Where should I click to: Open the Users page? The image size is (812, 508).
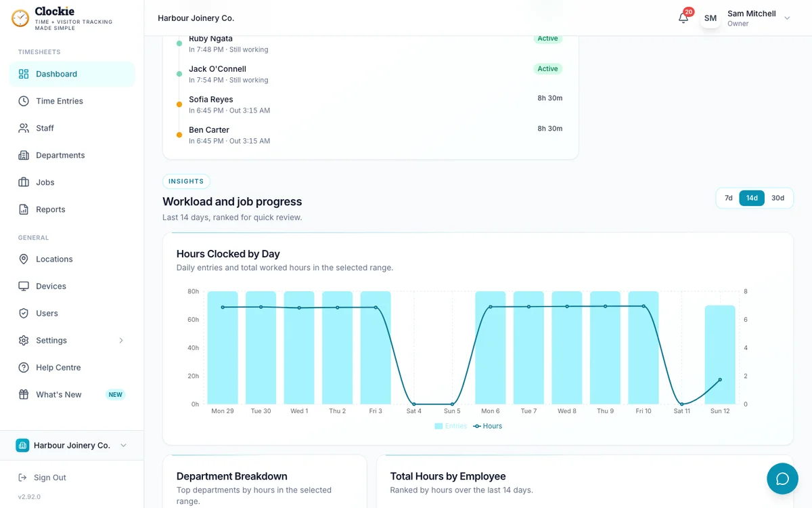point(72,313)
